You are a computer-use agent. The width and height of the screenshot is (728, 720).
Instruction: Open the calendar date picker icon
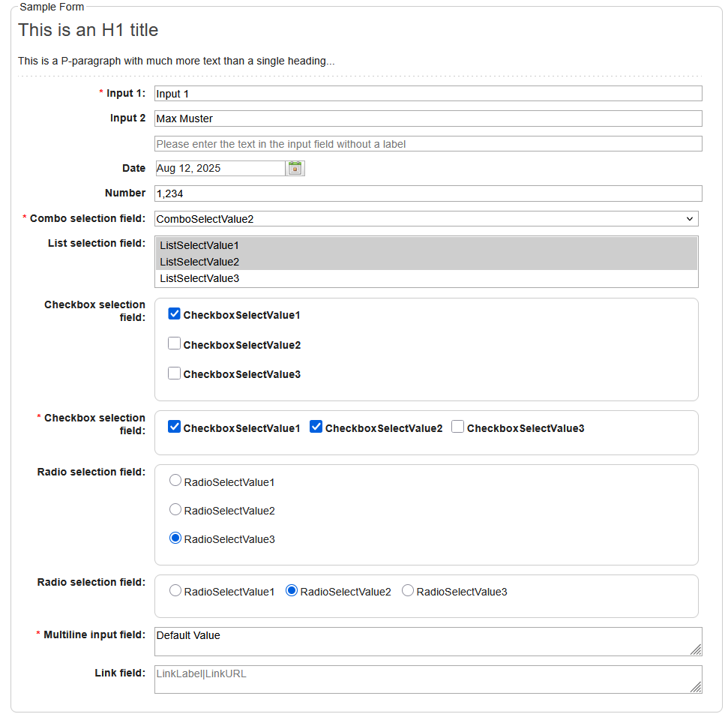tap(295, 168)
